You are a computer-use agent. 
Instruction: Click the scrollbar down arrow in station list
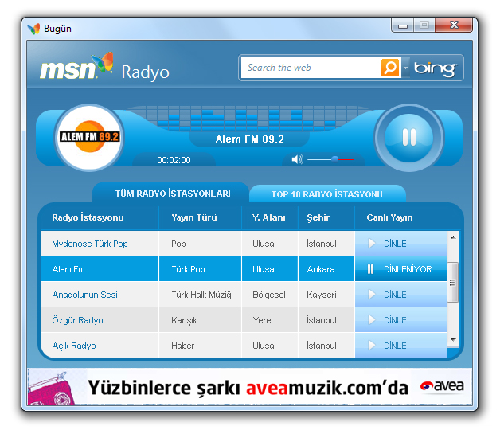click(453, 340)
